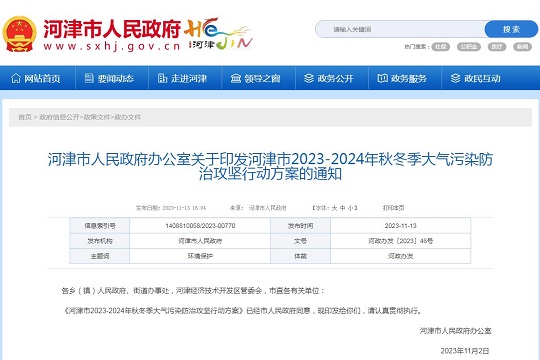Click the 体裁 label cell
Screen dimensions: 540x360
(301, 256)
